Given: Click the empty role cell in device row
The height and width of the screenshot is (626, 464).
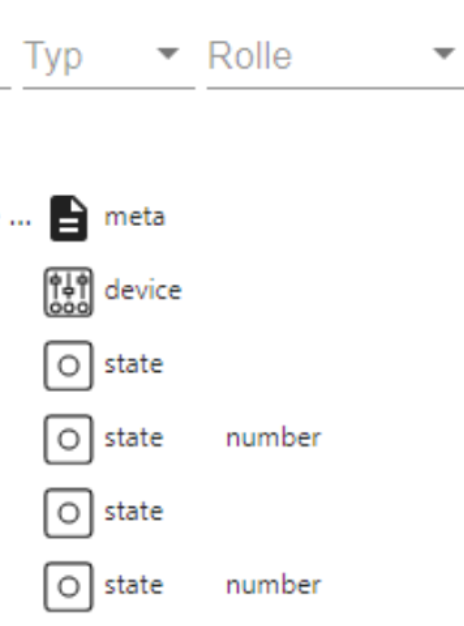Looking at the screenshot, I should [335, 291].
